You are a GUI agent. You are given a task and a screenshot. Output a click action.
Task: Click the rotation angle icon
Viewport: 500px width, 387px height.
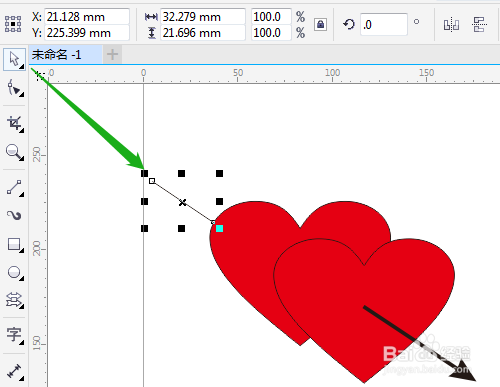[349, 24]
